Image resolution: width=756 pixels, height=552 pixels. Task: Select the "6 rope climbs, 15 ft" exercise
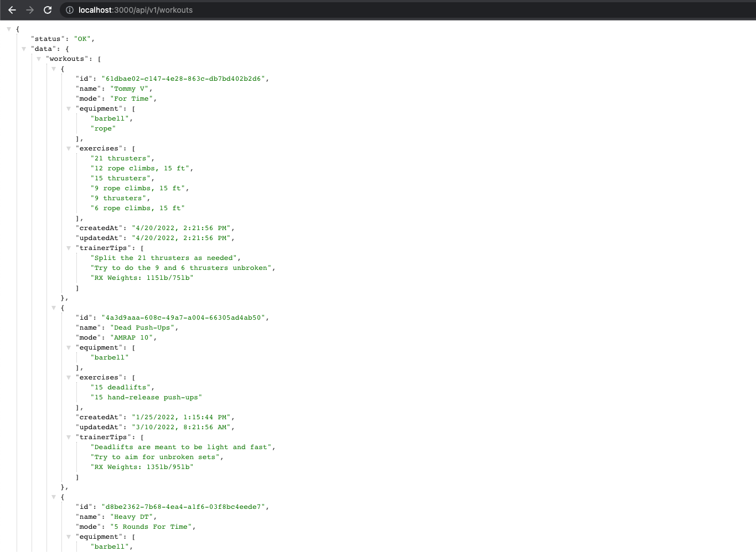[x=138, y=208]
